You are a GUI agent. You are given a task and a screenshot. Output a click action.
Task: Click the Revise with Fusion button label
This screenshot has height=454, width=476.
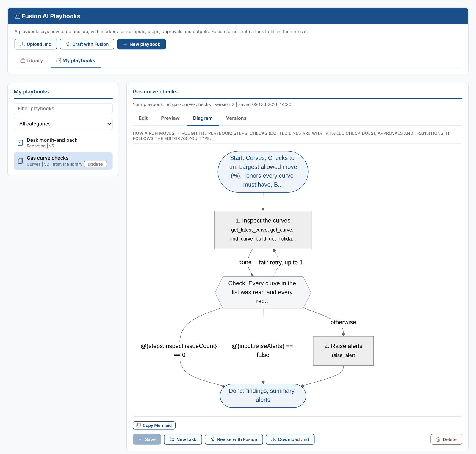tap(237, 439)
